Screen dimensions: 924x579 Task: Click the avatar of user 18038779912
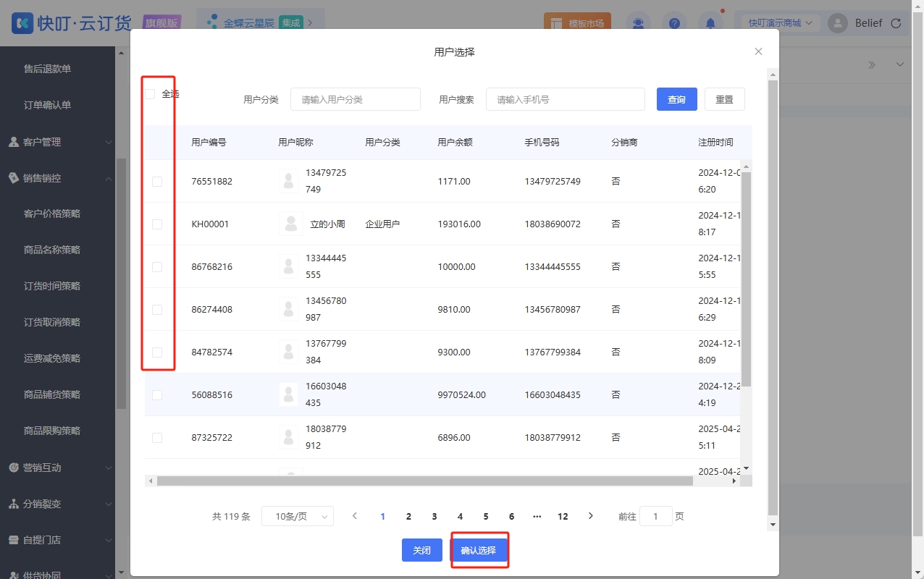pos(289,437)
